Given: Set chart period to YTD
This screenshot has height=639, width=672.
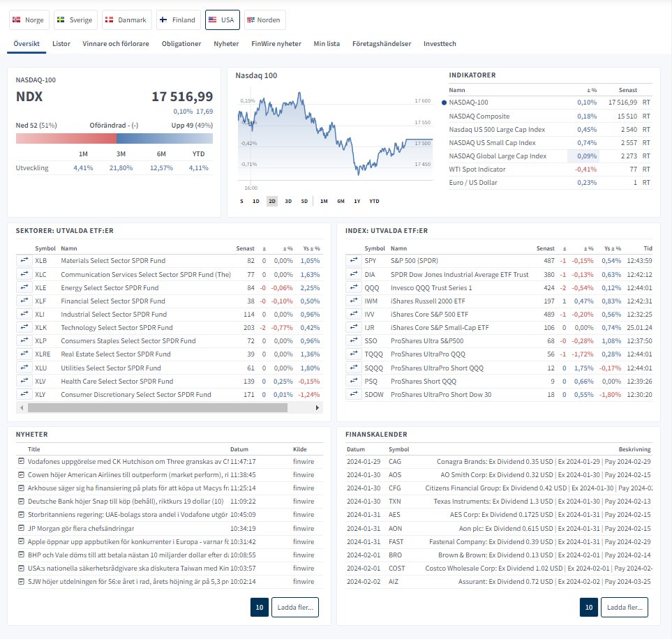Looking at the screenshot, I should click(x=374, y=201).
